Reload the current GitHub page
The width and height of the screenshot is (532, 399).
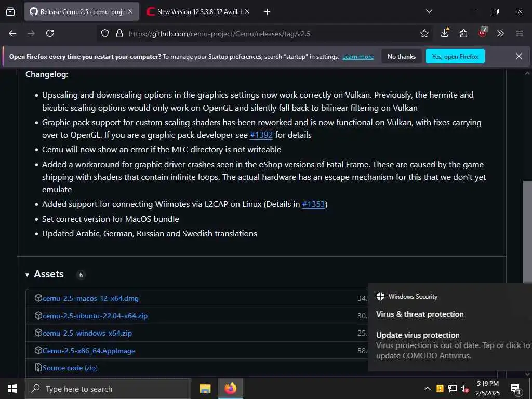tap(50, 33)
